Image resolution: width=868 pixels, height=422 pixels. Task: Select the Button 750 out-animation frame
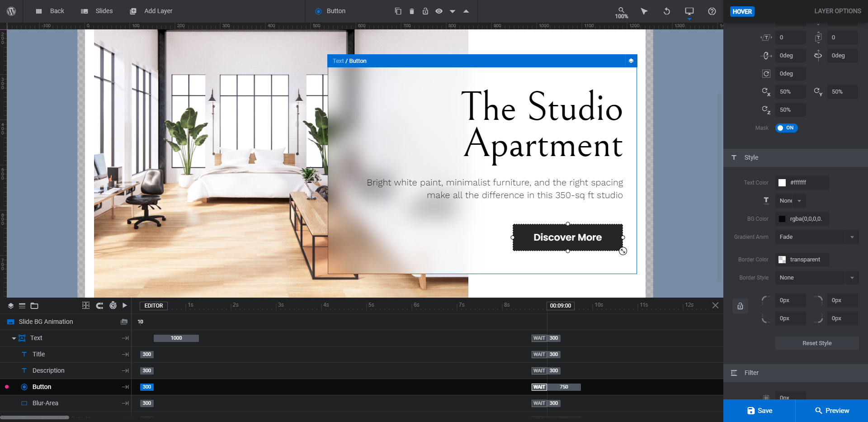[564, 387]
